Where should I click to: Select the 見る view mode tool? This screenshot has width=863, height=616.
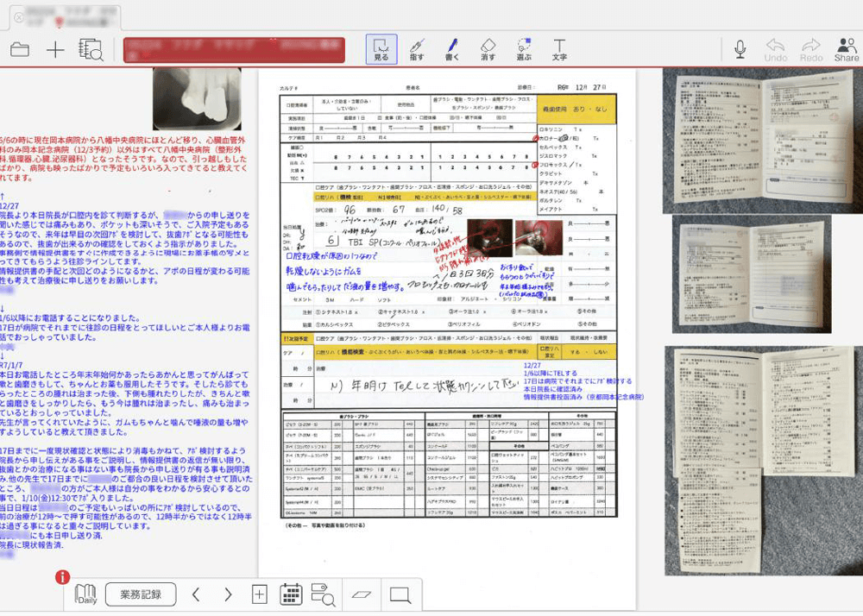[x=381, y=50]
